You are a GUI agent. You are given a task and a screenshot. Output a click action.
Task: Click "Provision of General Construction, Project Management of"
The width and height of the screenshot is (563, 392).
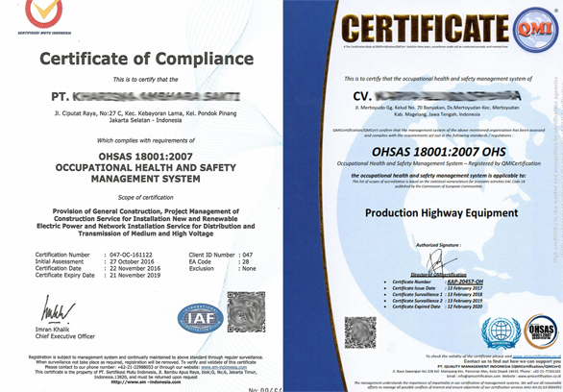click(x=145, y=211)
